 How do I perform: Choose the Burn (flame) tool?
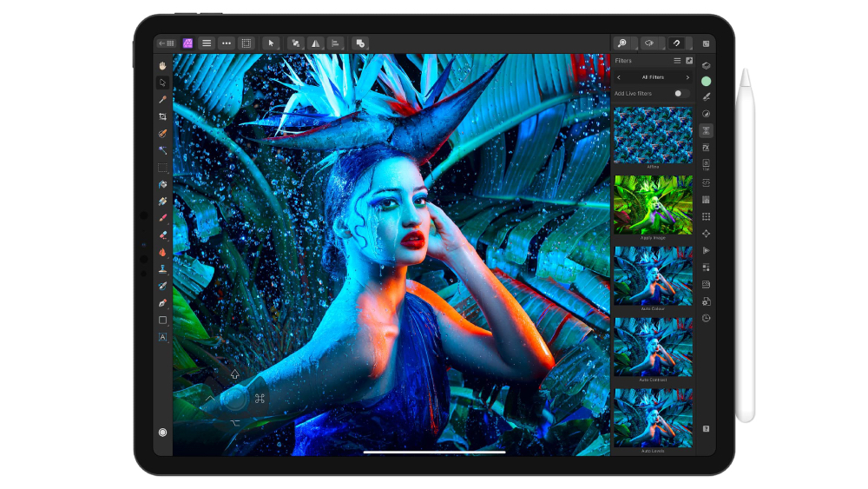click(162, 252)
